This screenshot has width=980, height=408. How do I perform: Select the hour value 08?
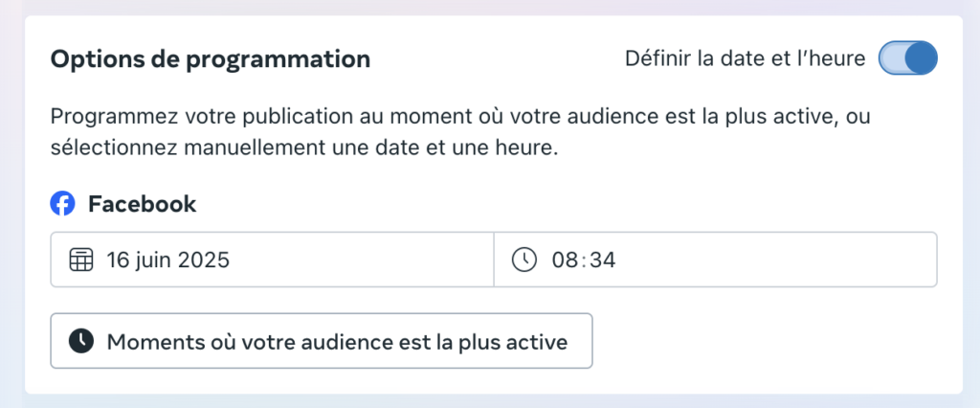click(x=563, y=260)
